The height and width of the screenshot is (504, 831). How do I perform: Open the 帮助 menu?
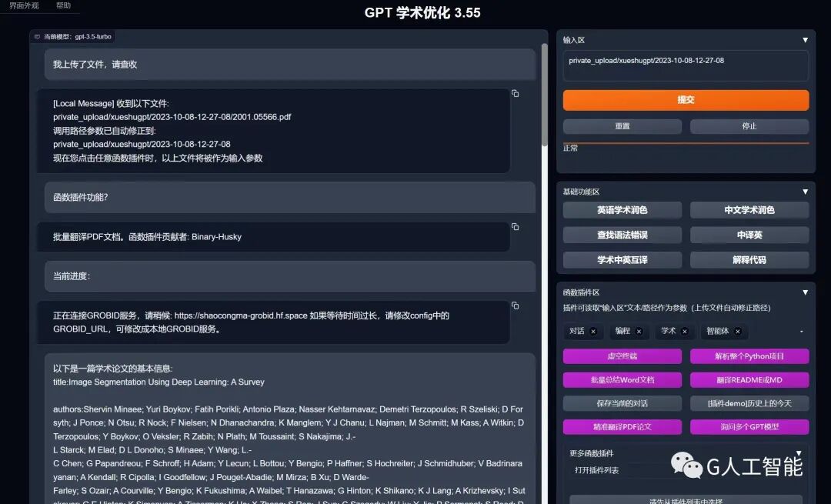63,5
